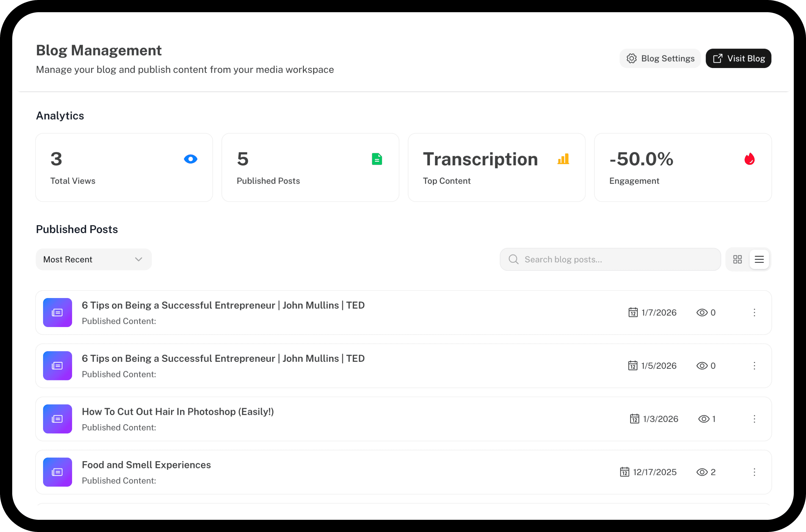Open options menu for Photoshop hair post

pyautogui.click(x=754, y=419)
